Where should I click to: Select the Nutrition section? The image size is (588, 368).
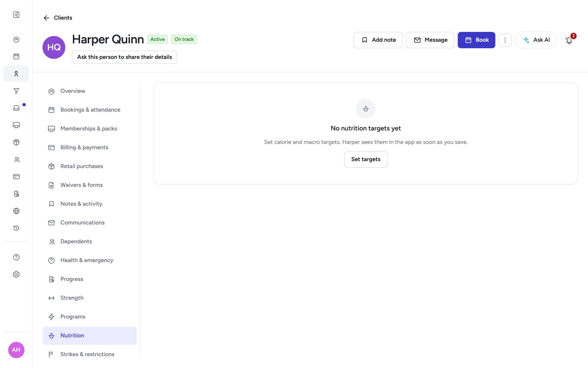point(90,336)
